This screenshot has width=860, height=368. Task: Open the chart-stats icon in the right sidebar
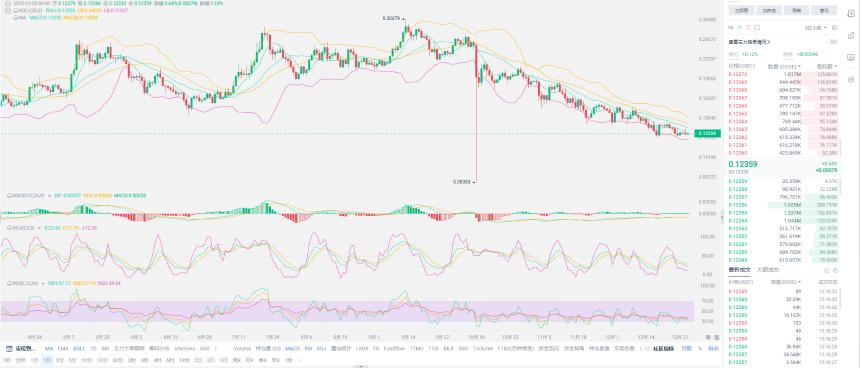[x=851, y=36]
